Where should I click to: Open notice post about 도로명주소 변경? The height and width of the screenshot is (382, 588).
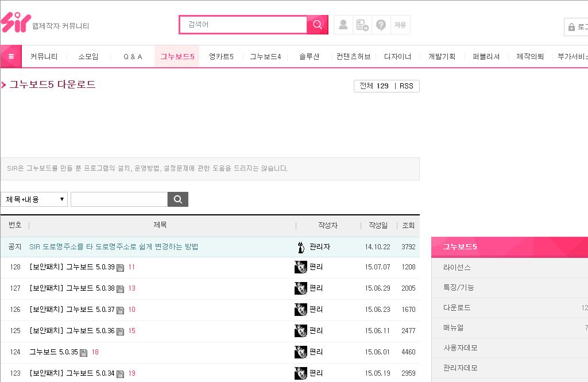[114, 247]
